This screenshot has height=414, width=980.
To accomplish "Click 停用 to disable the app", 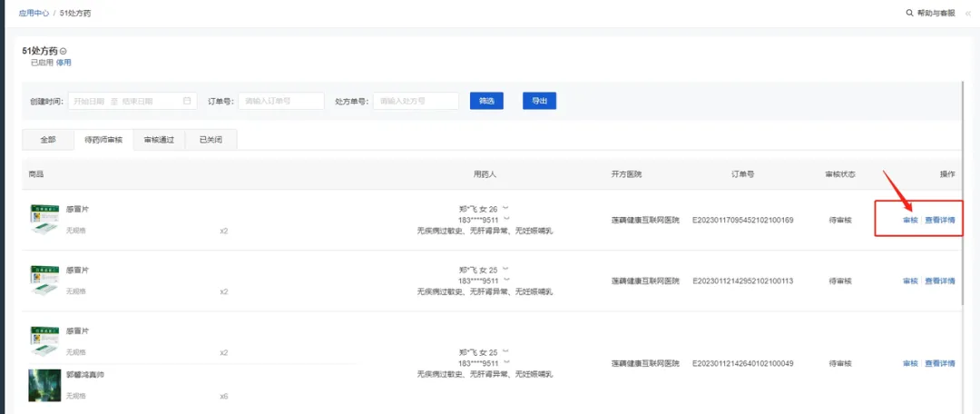I will (64, 63).
